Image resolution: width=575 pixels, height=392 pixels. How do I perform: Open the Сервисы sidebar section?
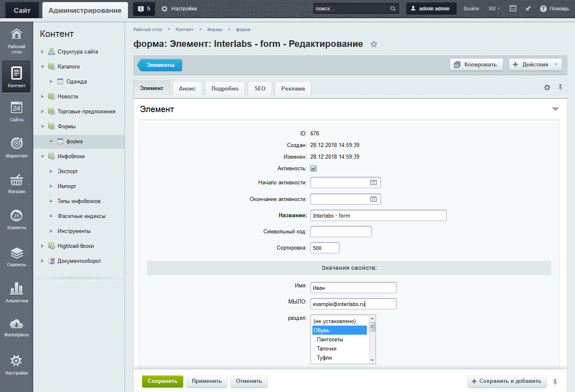tap(17, 256)
